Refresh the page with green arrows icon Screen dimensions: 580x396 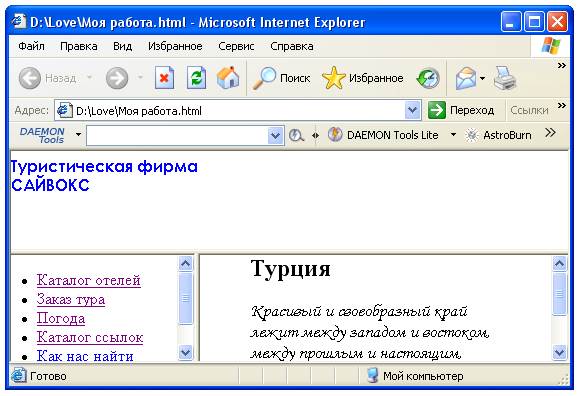point(196,78)
